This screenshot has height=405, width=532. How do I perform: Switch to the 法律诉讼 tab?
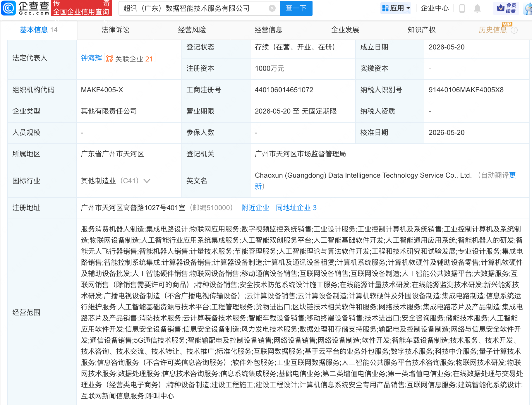[115, 30]
